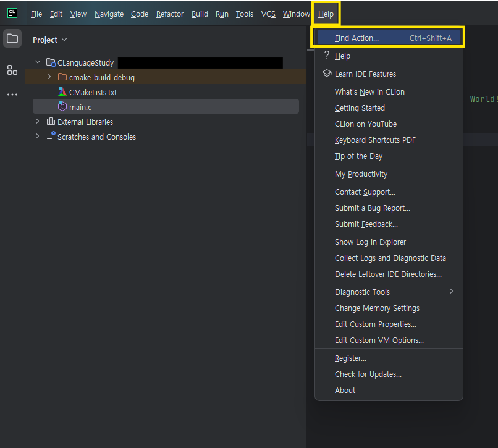The image size is (498, 448).
Task: Open the Tools menu
Action: click(x=244, y=14)
